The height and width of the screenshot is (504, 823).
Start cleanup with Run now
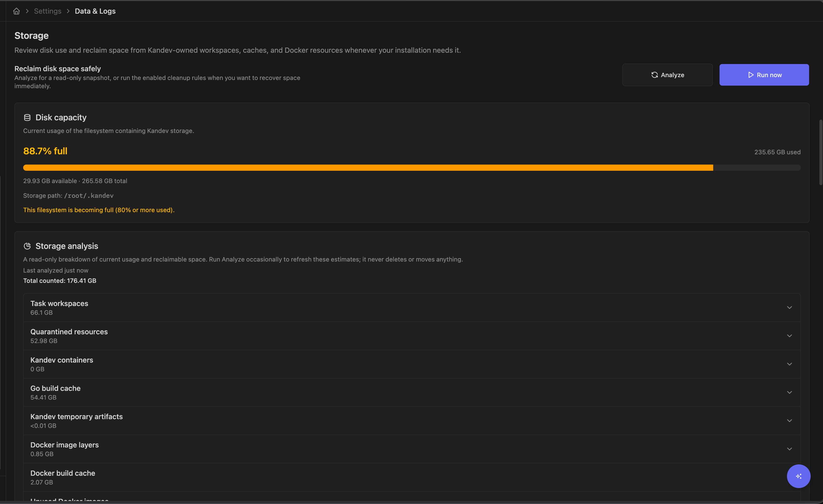coord(764,75)
